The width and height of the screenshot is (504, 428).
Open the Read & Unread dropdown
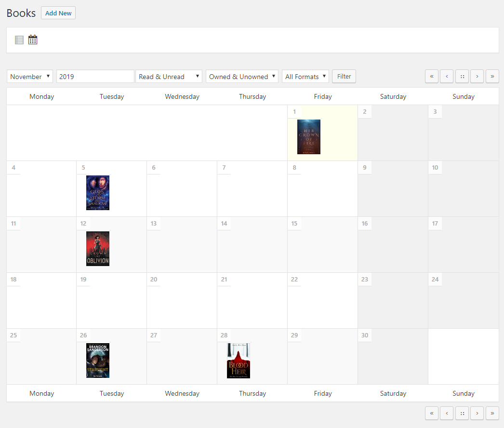(x=169, y=77)
